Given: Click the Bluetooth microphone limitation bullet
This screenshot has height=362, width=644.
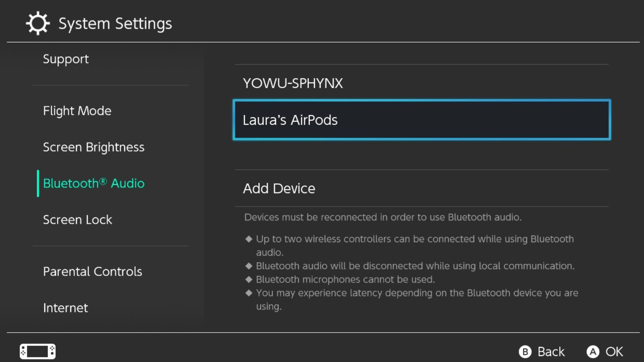Looking at the screenshot, I should pos(345,279).
